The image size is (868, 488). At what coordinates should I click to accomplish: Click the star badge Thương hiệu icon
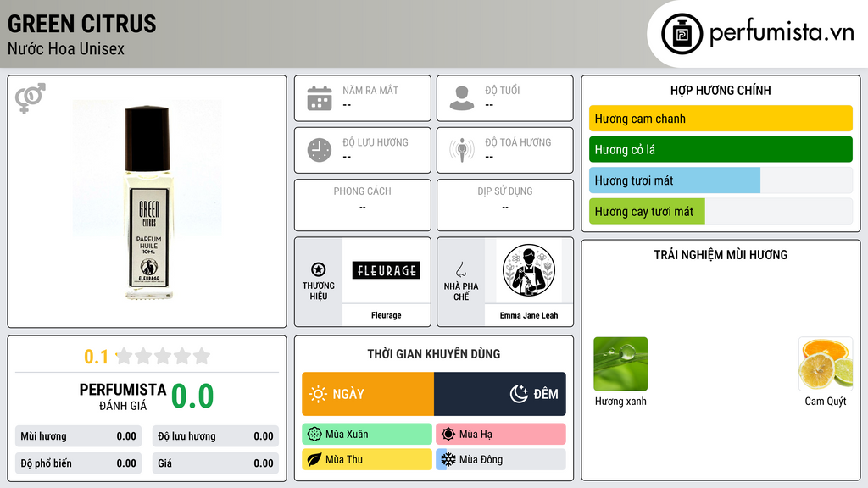point(319,269)
